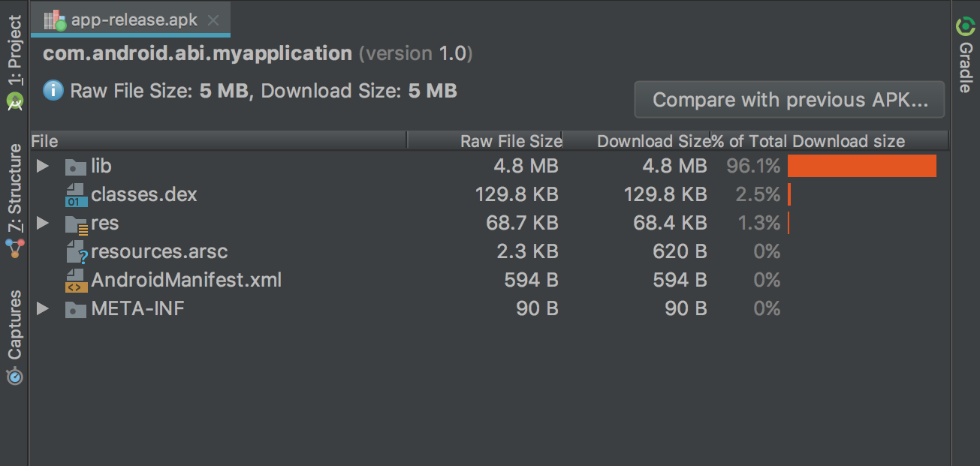Sort by Raw File Size column header

pyautogui.click(x=511, y=141)
